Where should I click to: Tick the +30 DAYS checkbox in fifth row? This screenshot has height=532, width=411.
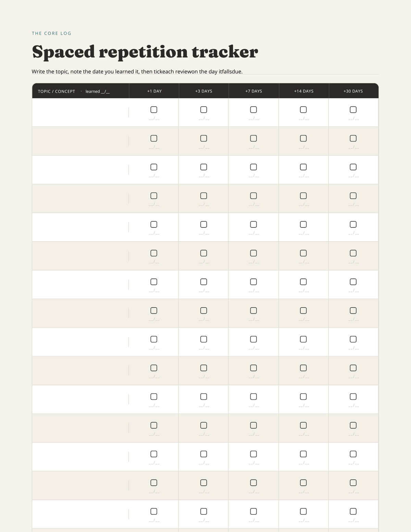tap(353, 224)
